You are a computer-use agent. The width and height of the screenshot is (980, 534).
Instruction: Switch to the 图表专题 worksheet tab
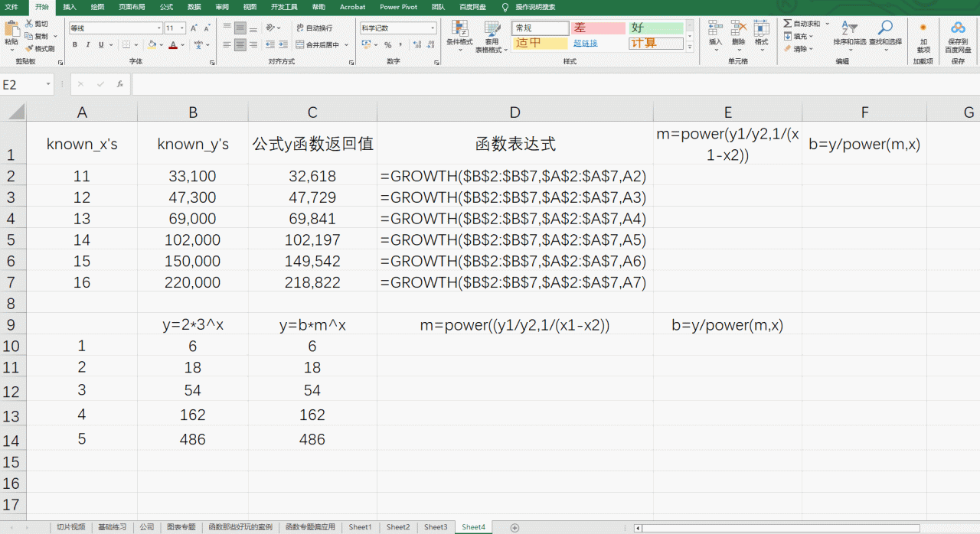point(181,527)
